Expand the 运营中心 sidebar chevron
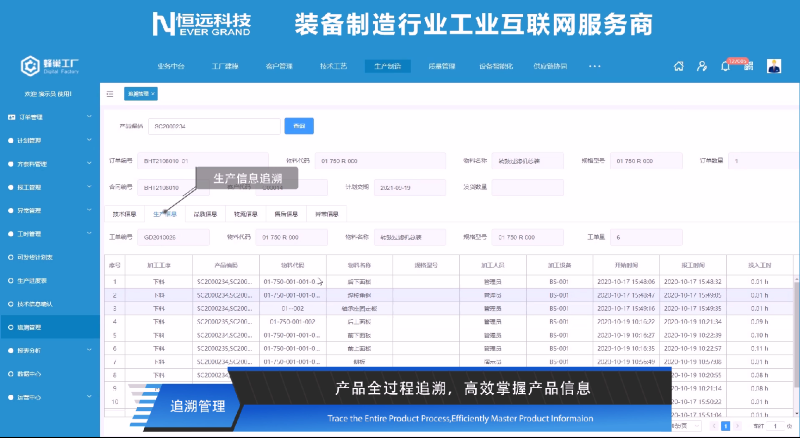The image size is (800, 438). coord(89,397)
